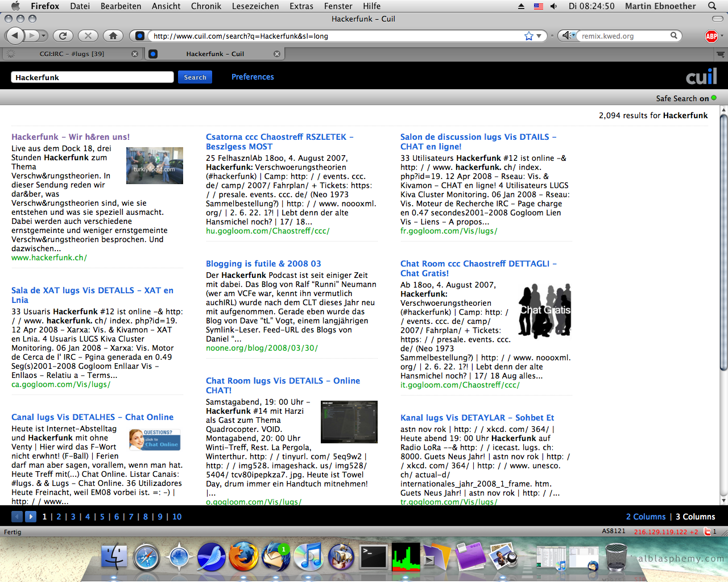The image size is (728, 582).
Task: Open the search engine chooser dropdown
Action: (x=568, y=36)
